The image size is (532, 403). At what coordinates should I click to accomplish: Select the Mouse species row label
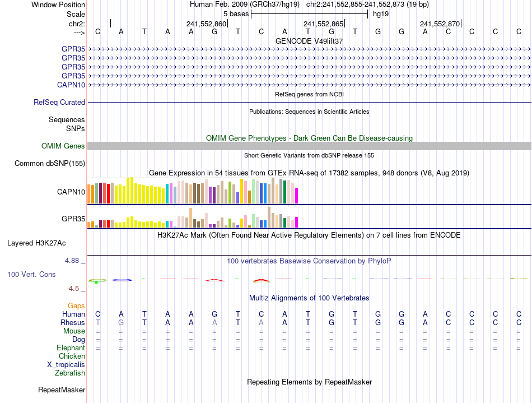coord(74,331)
